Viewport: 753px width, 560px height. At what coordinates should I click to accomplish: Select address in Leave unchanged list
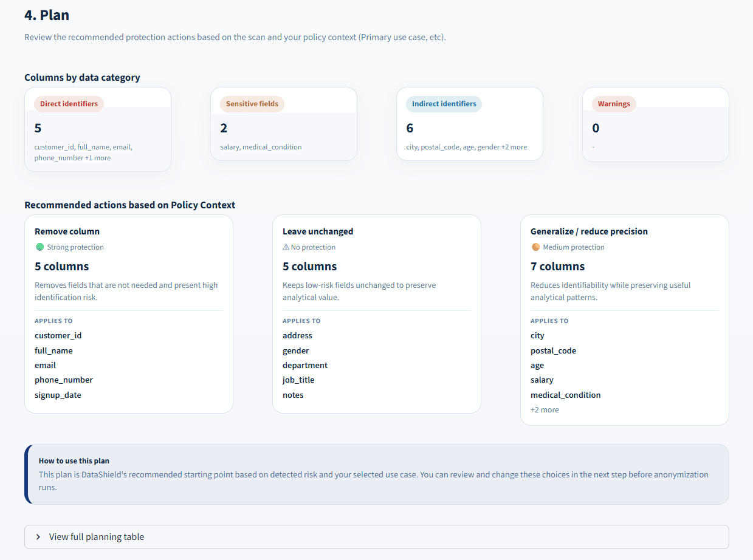coord(297,336)
